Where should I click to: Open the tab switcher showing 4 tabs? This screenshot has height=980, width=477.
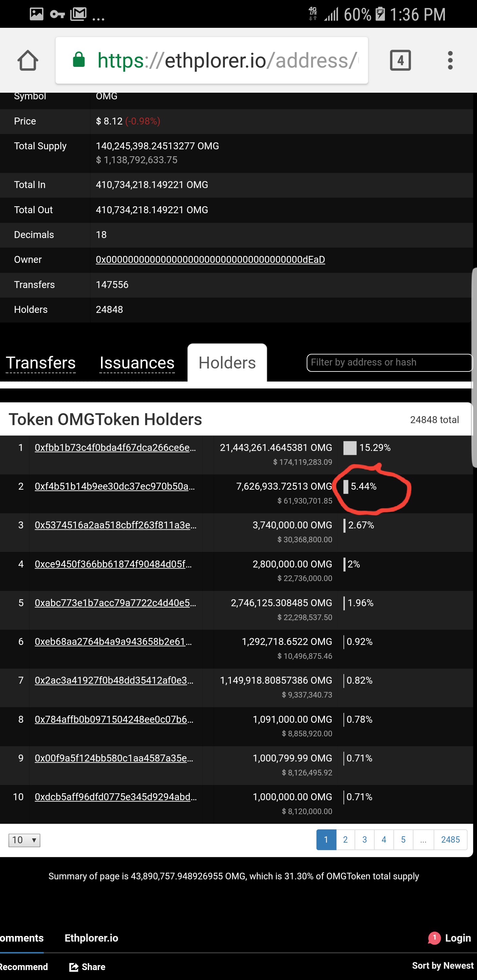pyautogui.click(x=400, y=60)
